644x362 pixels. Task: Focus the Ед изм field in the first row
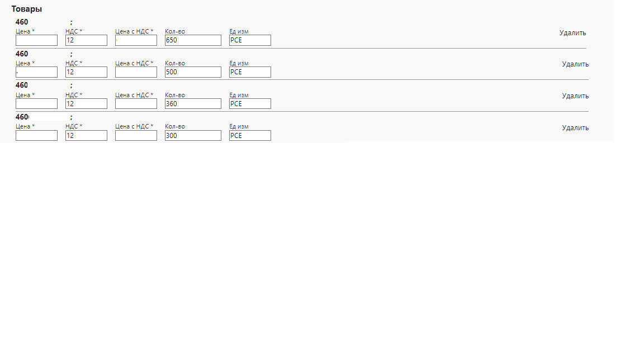pos(250,41)
